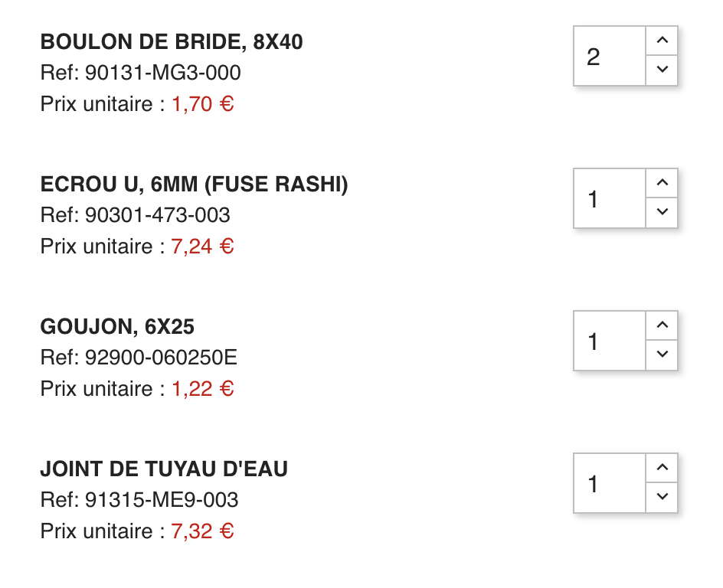The height and width of the screenshot is (588, 723).
Task: Decrease quantity for JOINT DE TUYAU D'EAU
Action: (662, 497)
